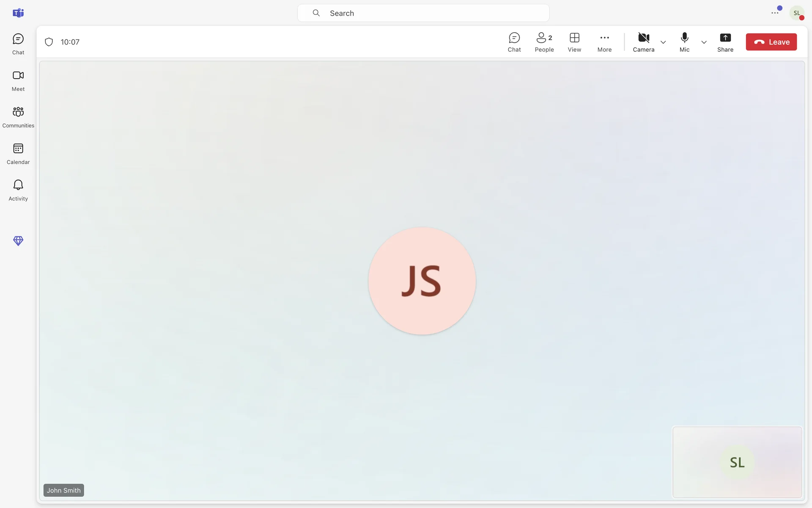Open the More actions menu in the meeting toolbar
Viewport: 812px width, 508px height.
point(604,42)
